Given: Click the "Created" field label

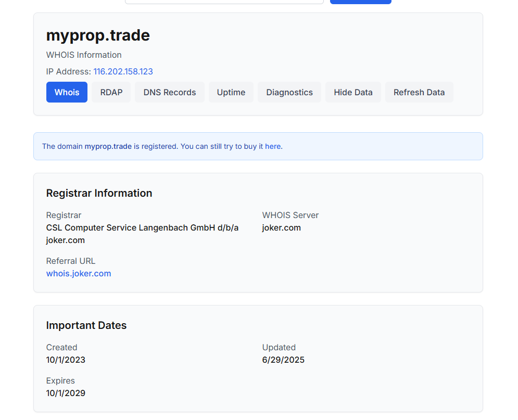Looking at the screenshot, I should tap(62, 347).
